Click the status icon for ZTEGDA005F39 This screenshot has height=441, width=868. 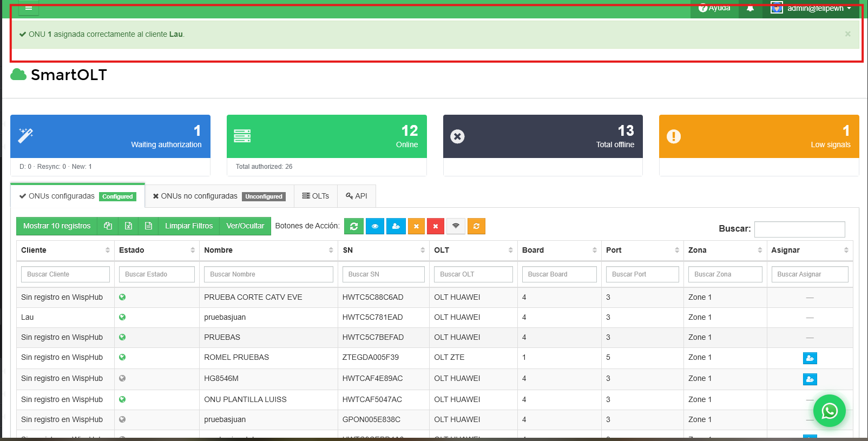(122, 357)
